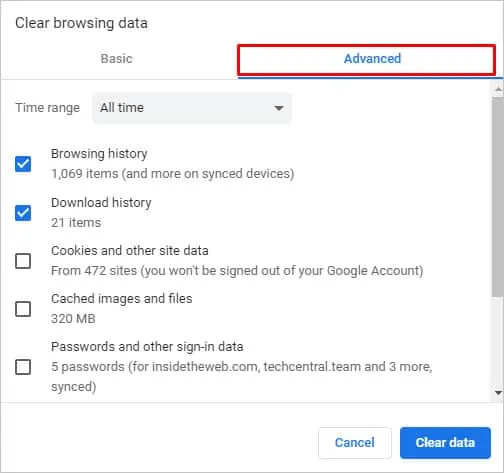Screen dimensions: 504x473
Task: Click the Browsing history label
Action: click(x=99, y=154)
